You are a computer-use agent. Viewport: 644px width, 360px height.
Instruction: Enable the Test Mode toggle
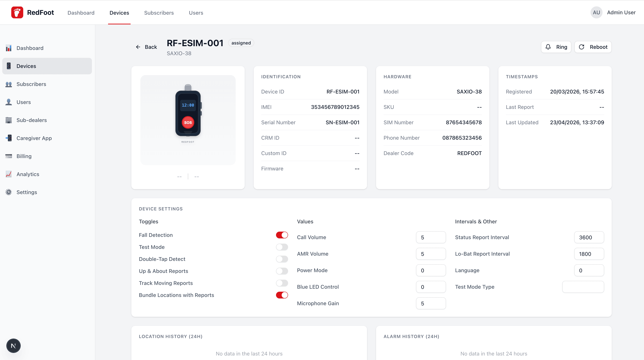[282, 247]
